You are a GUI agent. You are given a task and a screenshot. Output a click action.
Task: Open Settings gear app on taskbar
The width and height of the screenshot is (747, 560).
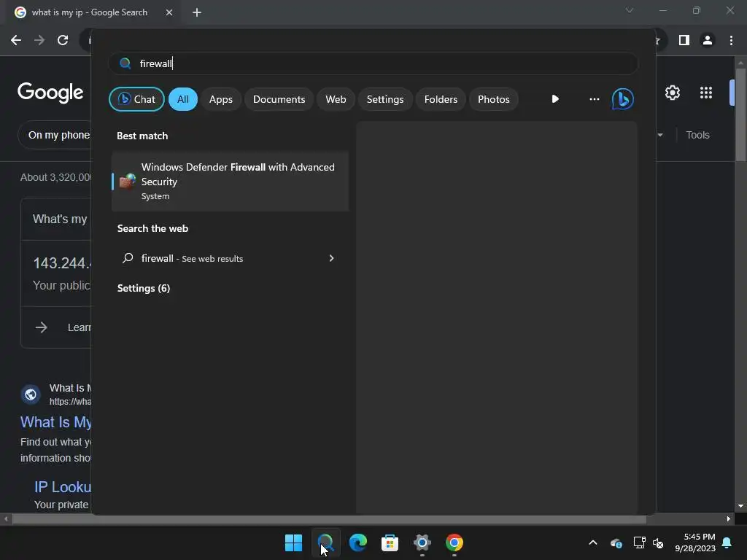pyautogui.click(x=422, y=542)
